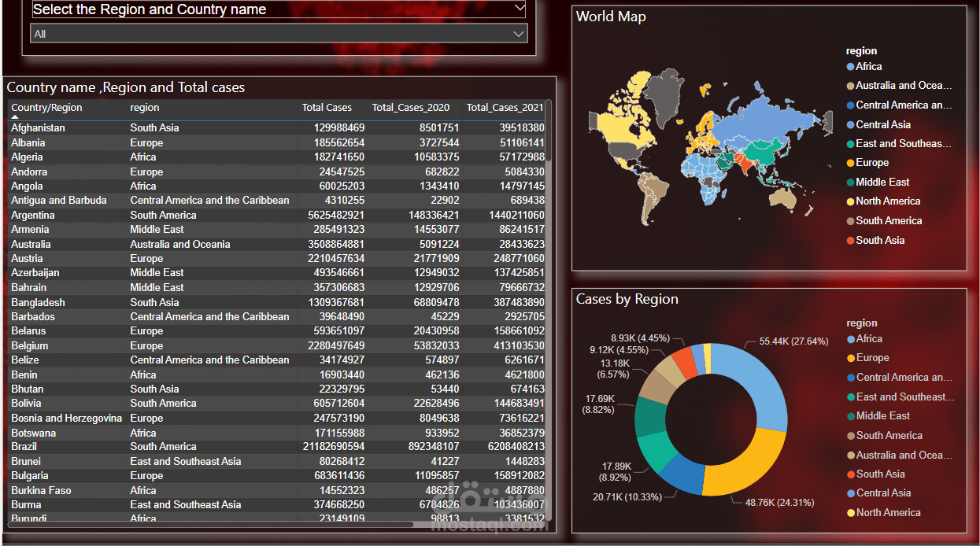Select Africa in Cases by Region legend
Viewport: 980px width, 546px height.
864,339
